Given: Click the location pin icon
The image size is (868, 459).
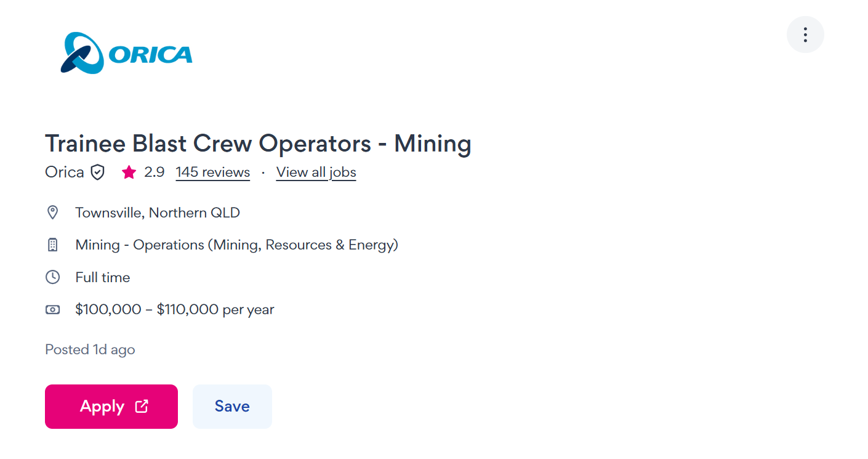Looking at the screenshot, I should [x=53, y=213].
